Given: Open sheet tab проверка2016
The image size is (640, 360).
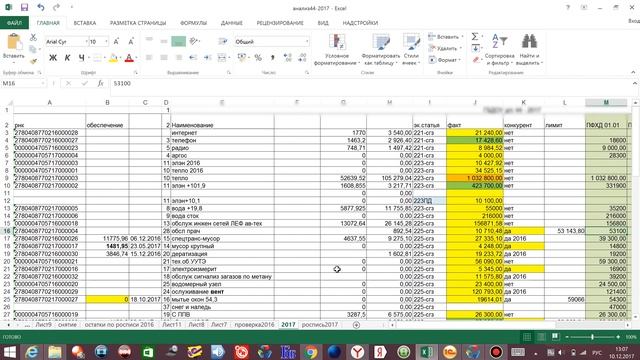Looking at the screenshot, I should point(254,325).
